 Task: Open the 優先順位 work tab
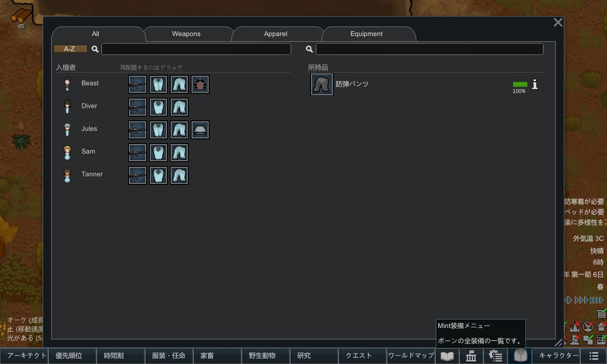tap(73, 356)
